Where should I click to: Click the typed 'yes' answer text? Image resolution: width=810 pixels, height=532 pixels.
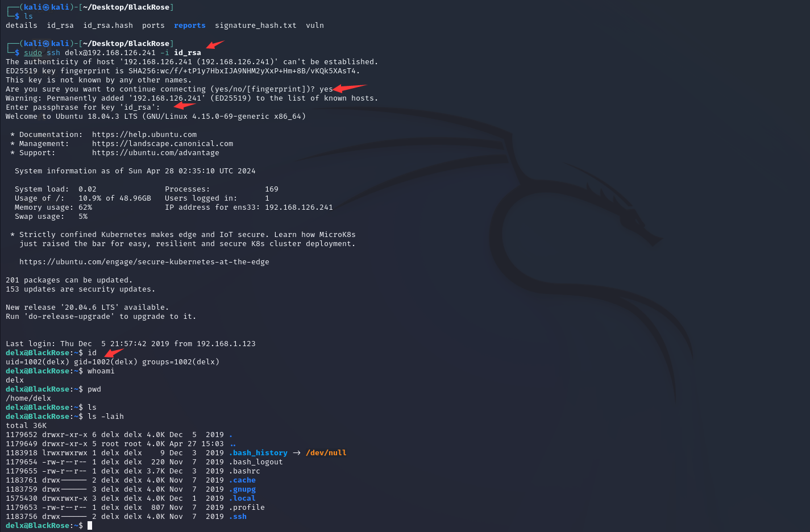pyautogui.click(x=326, y=89)
